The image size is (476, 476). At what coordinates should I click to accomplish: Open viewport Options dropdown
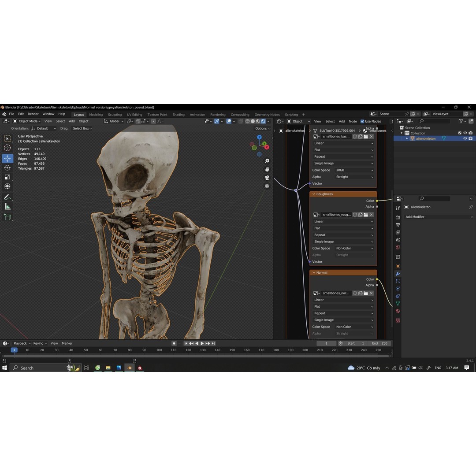pyautogui.click(x=263, y=128)
